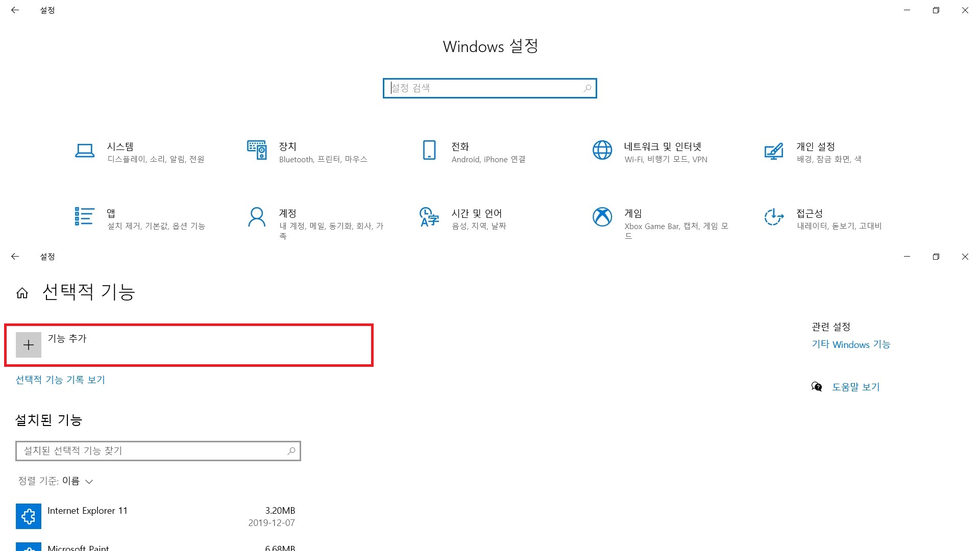
Task: Open the Time & Language (시간 및 언어) icon
Action: (x=429, y=217)
